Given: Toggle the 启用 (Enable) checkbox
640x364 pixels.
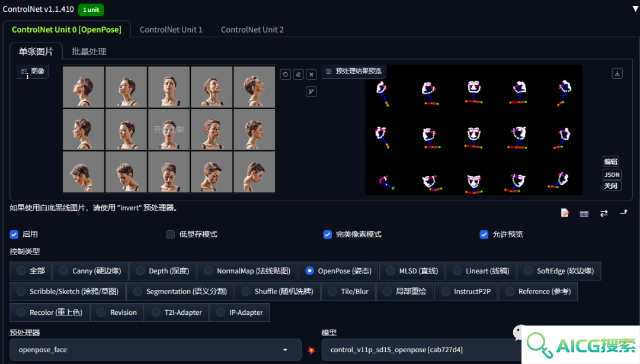Looking at the screenshot, I should [14, 234].
